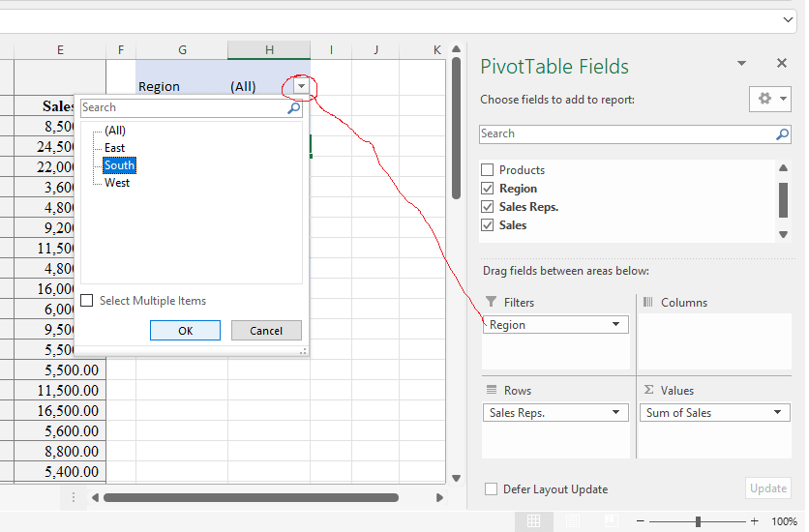Image resolution: width=809 pixels, height=532 pixels.
Task: Open Sales Reps. dropdown in Rows area
Action: tap(615, 412)
